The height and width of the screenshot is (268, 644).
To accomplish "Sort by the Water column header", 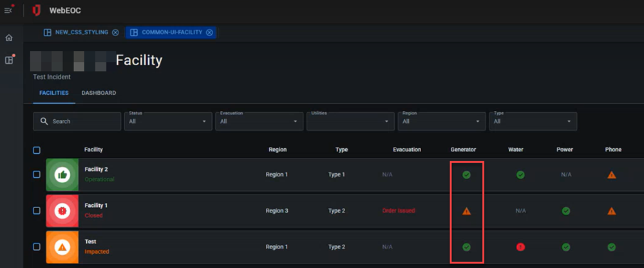I will pyautogui.click(x=515, y=149).
